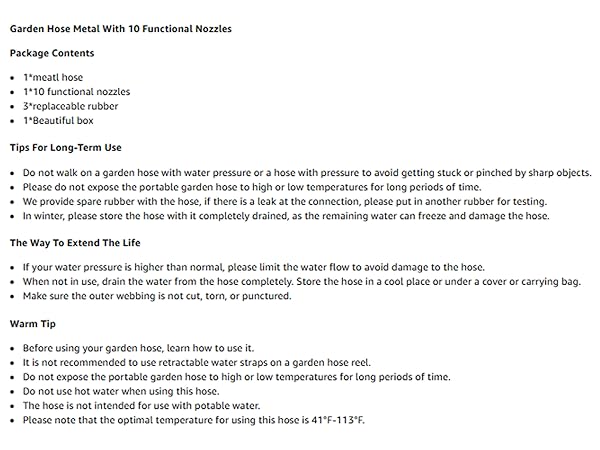This screenshot has height=450, width=600.
Task: Click the potable water warning line
Action: coord(141,406)
